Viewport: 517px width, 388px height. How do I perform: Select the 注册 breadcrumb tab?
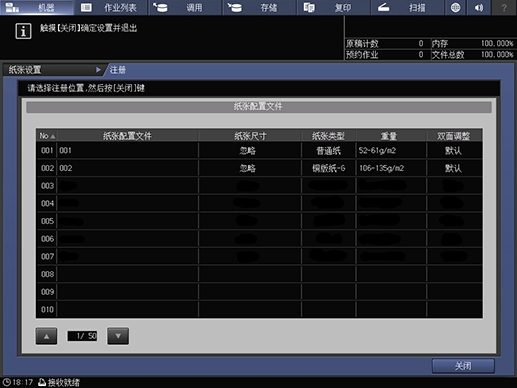(x=118, y=70)
